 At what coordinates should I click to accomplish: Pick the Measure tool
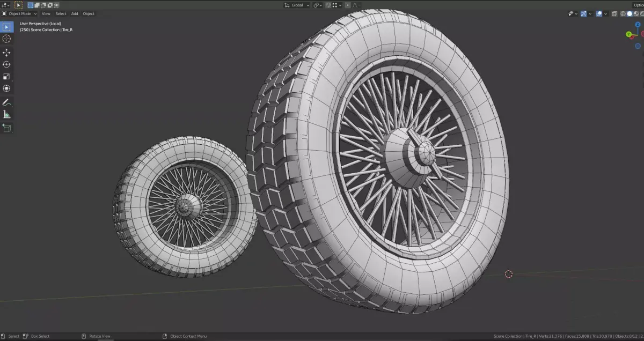(x=6, y=114)
